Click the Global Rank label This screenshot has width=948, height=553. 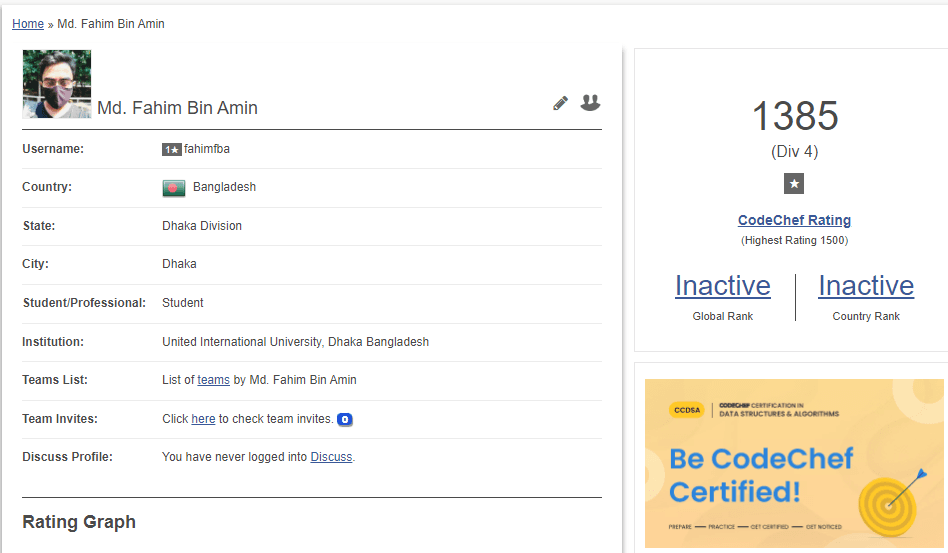tap(722, 316)
